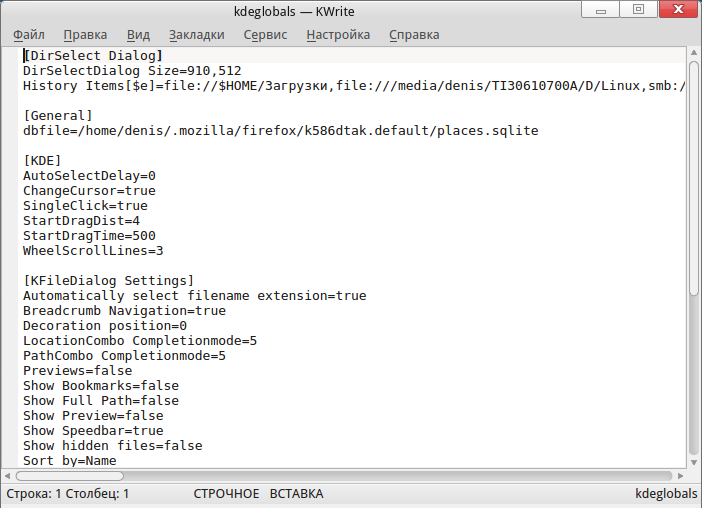This screenshot has width=702, height=508.
Task: Click the vertical scrollbar handle
Action: pos(694,179)
